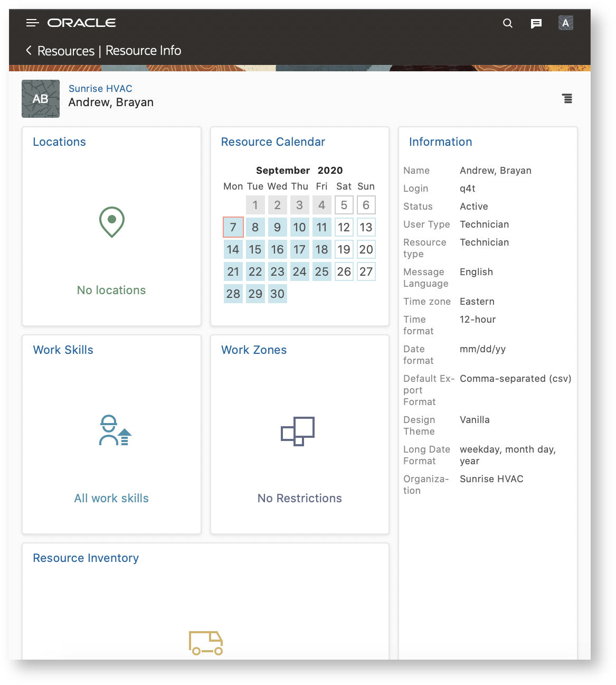This screenshot has height=685, width=616.
Task: Open the Sunrise HVAC organization link
Action: coord(100,88)
